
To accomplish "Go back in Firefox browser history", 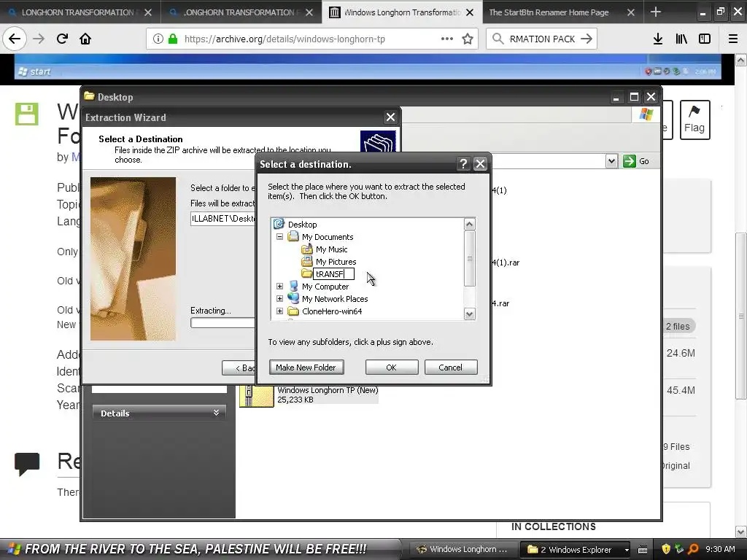I will [x=15, y=39].
